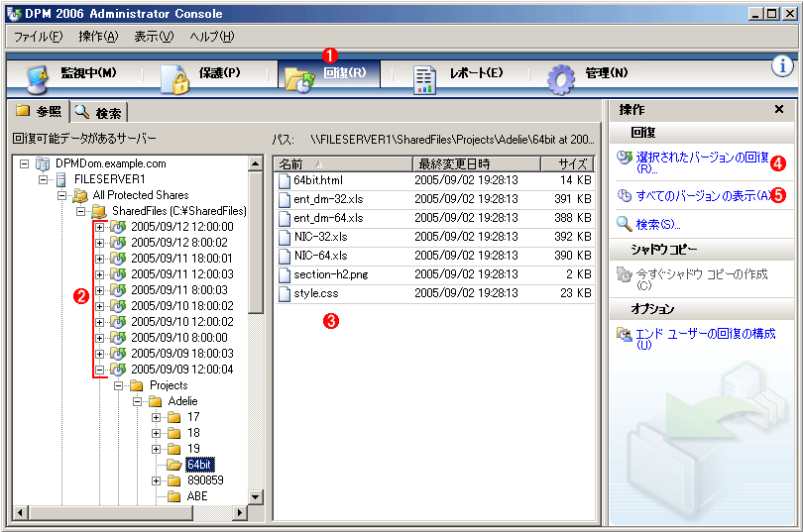Select the ent_dm-64.xls file row
Viewport: 803px width, 532px height.
point(435,218)
